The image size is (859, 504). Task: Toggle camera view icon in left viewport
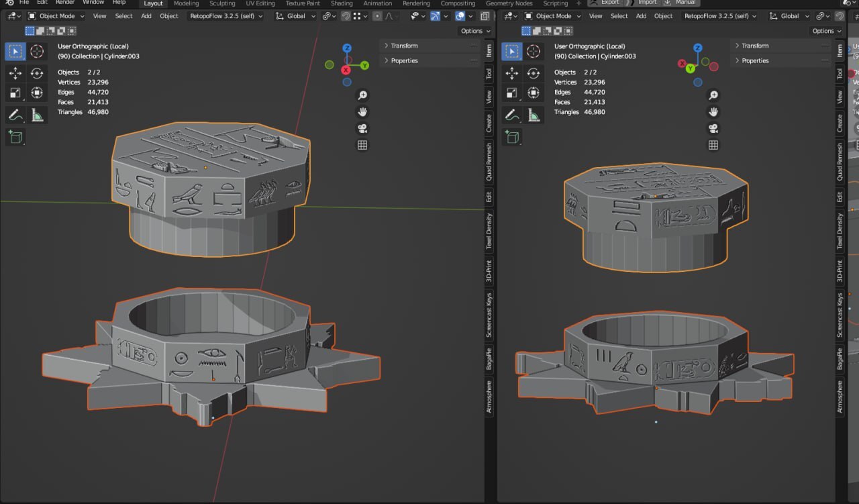coord(362,128)
